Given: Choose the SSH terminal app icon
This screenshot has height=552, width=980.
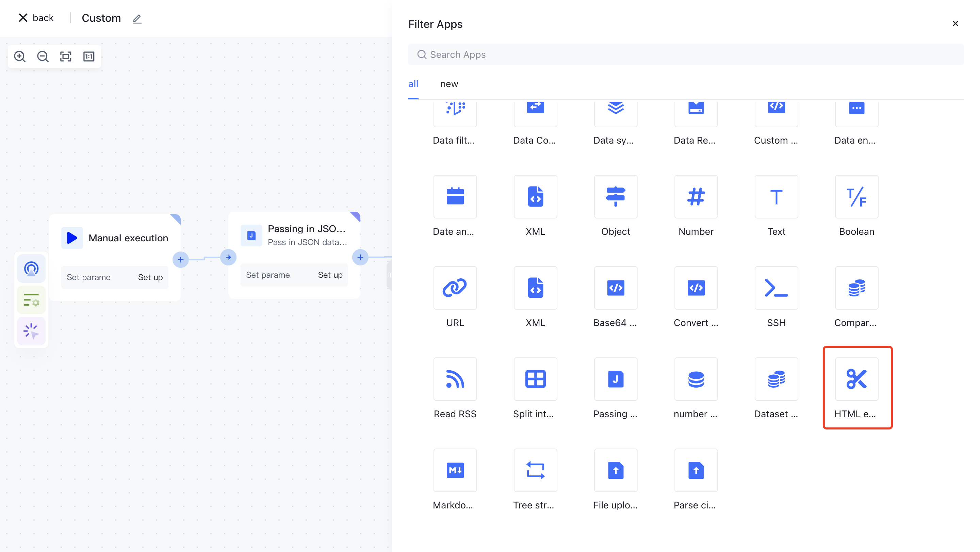Looking at the screenshot, I should point(776,288).
